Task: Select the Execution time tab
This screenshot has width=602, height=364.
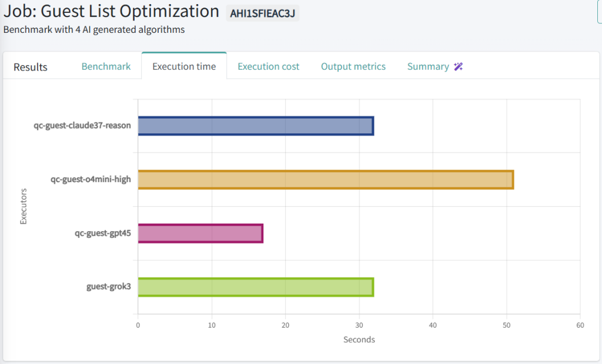Action: pyautogui.click(x=184, y=66)
